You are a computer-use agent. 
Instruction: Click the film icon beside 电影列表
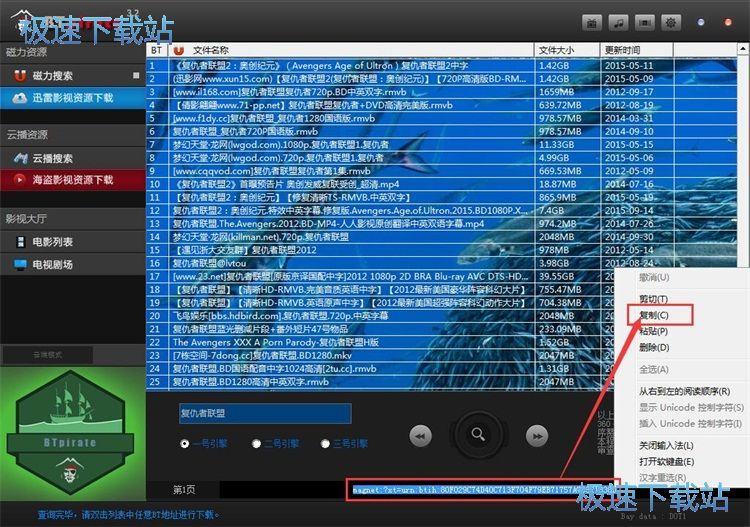pos(21,242)
